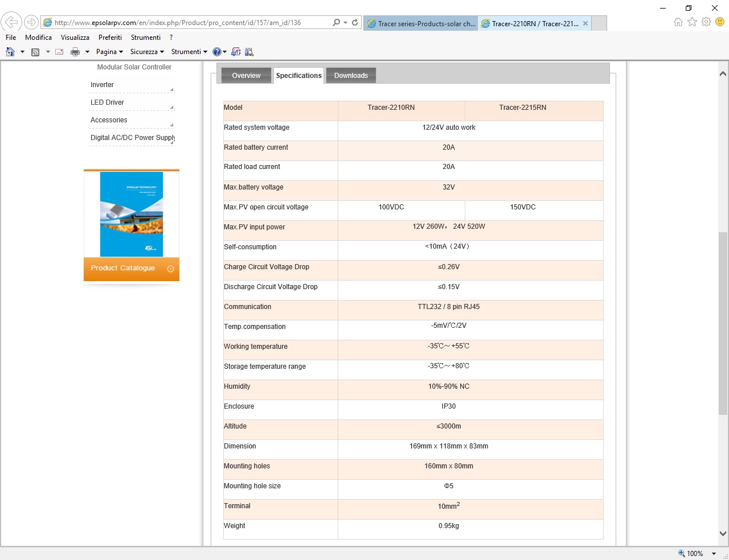Switch to the Overview tab
729x560 pixels.
click(x=246, y=76)
